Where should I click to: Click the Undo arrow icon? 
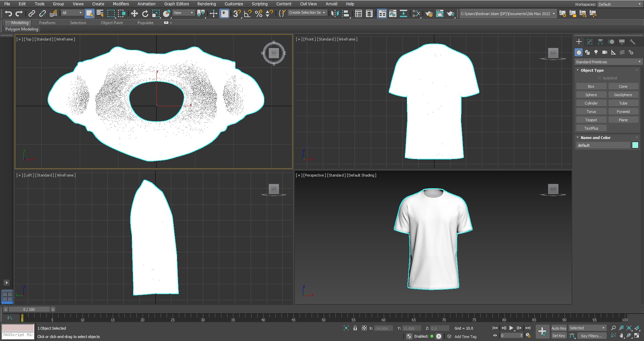click(8, 13)
